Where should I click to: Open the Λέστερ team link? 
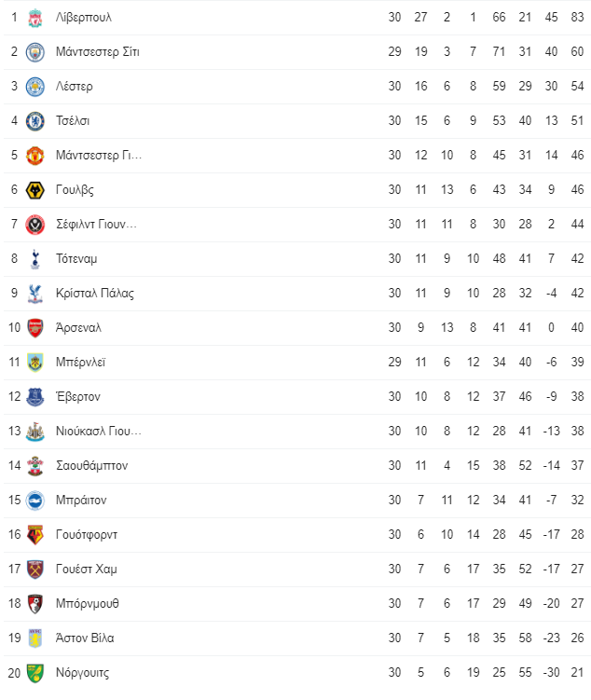(x=74, y=86)
